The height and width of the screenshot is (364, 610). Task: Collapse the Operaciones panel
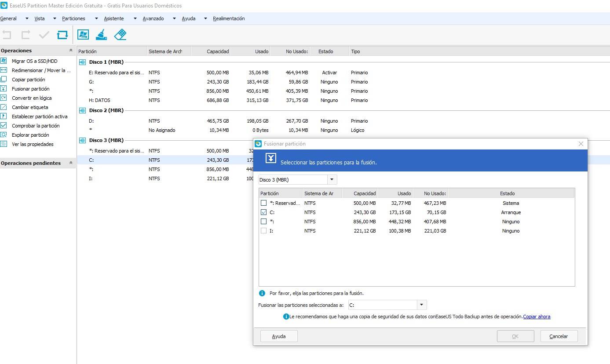coord(71,51)
